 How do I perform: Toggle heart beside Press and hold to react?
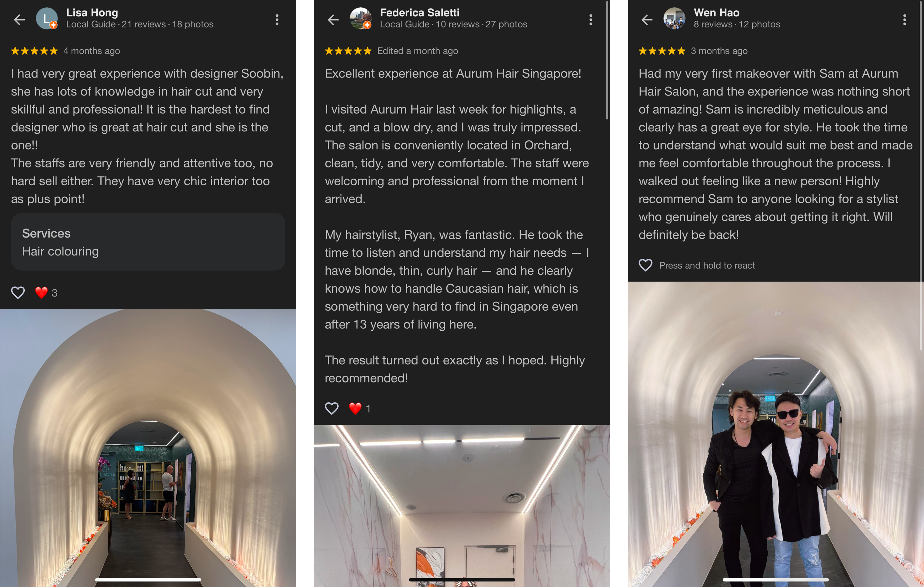(645, 265)
